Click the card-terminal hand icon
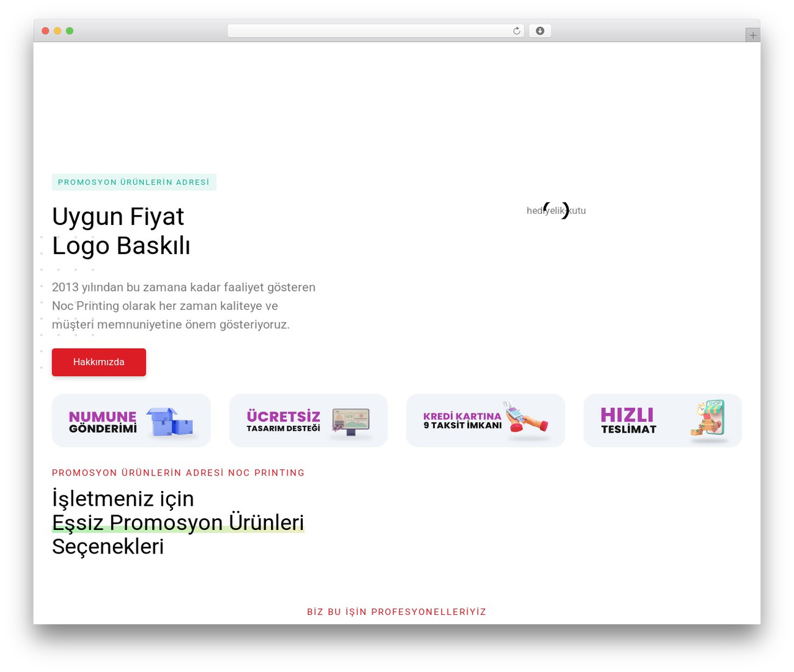 [x=525, y=417]
